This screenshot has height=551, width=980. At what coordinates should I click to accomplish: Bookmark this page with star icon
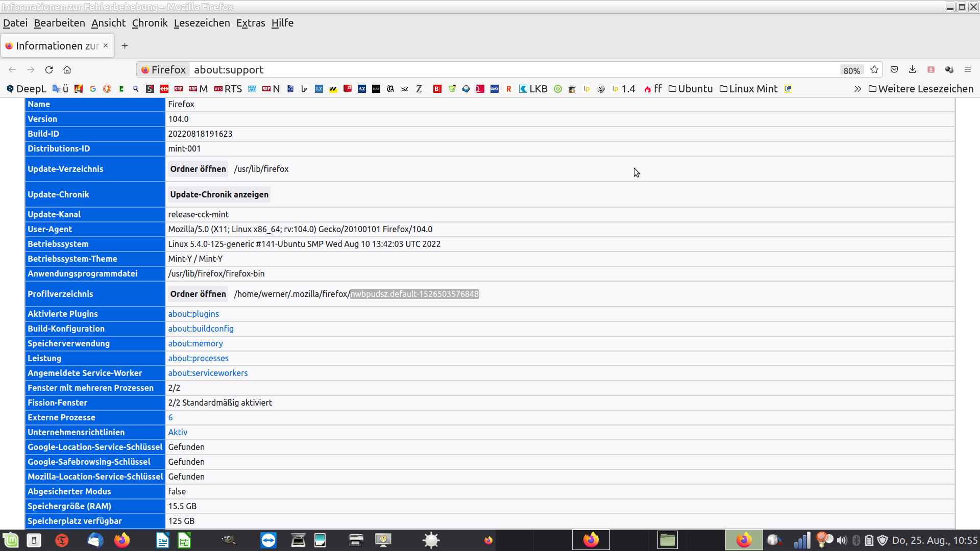(874, 70)
